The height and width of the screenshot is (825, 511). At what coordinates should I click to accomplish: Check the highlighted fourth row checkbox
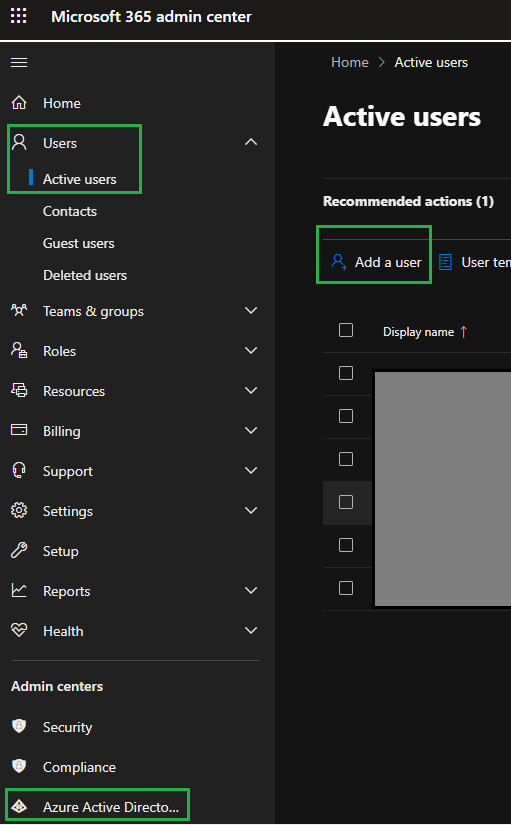pos(346,502)
